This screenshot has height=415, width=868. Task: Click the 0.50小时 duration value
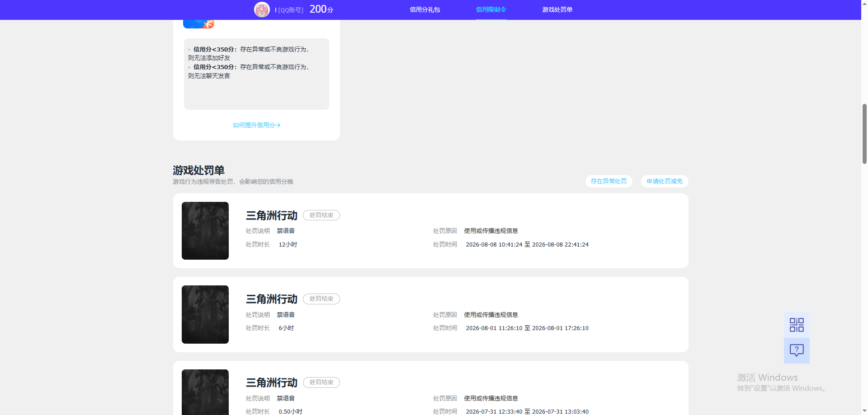coord(290,412)
